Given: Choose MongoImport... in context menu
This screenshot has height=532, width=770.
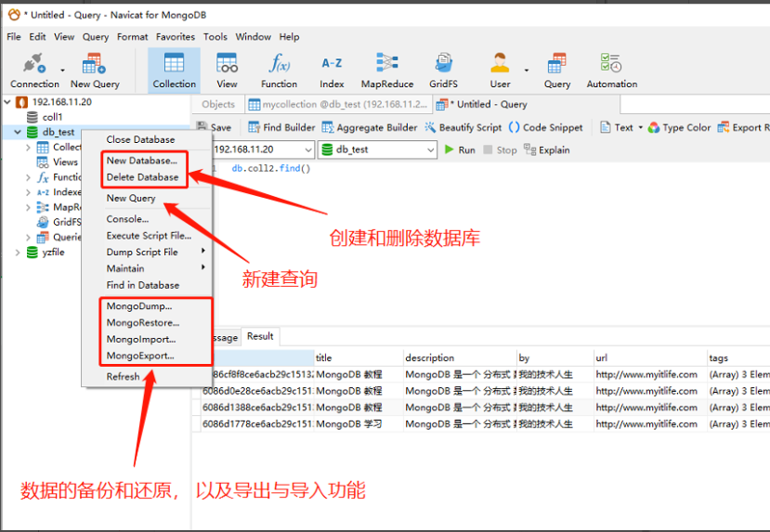Looking at the screenshot, I should (x=141, y=340).
